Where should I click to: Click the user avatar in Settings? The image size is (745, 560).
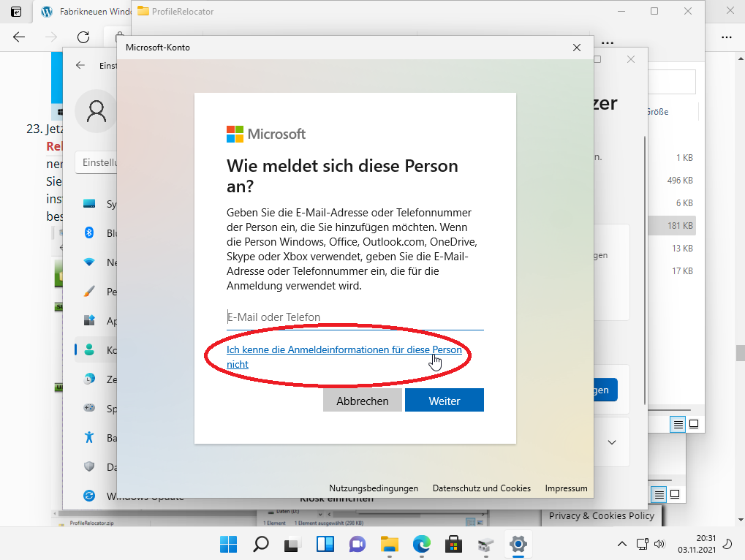click(x=96, y=111)
